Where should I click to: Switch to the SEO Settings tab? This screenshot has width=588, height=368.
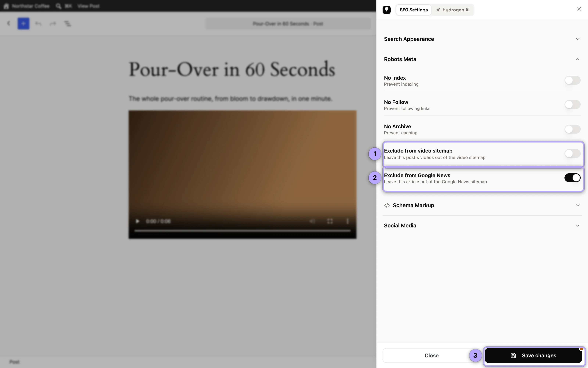[414, 10]
